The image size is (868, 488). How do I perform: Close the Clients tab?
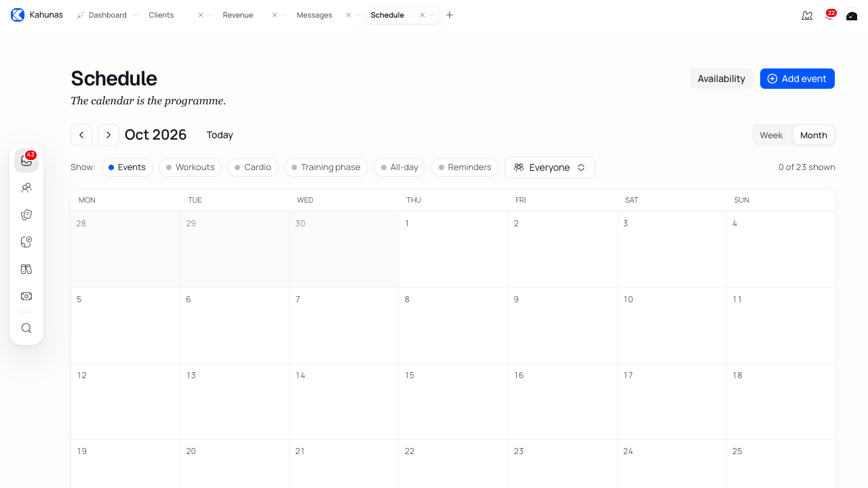pyautogui.click(x=201, y=15)
